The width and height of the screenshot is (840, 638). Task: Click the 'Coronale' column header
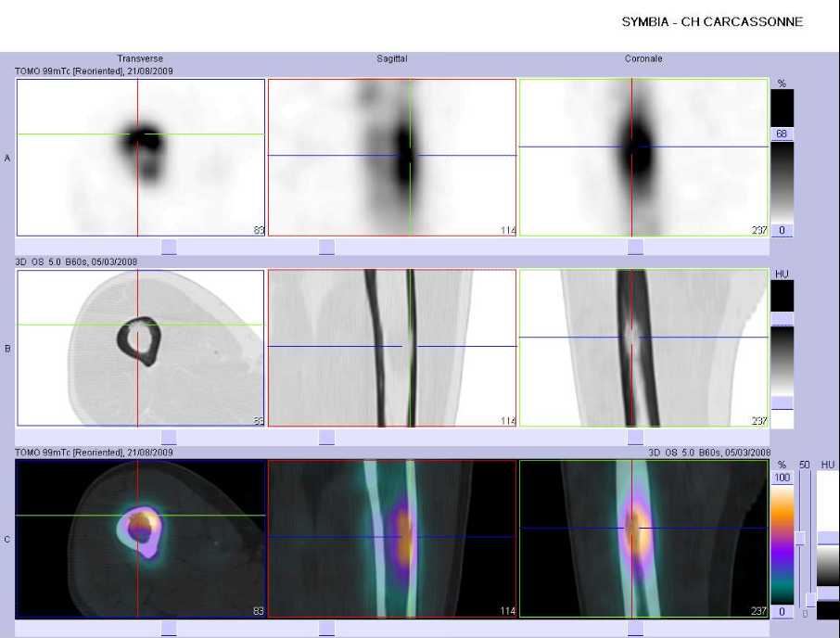tap(643, 58)
